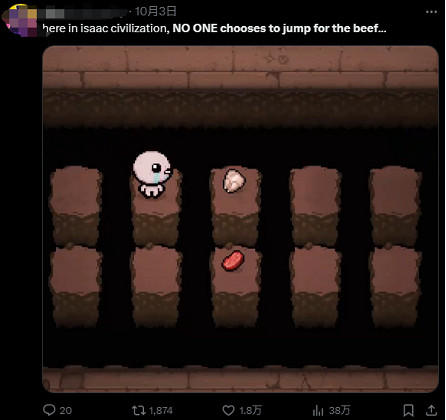Click the 20 replies count

[x=65, y=410]
